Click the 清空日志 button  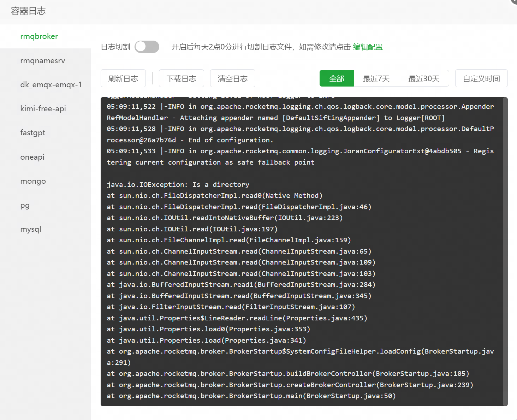pyautogui.click(x=233, y=78)
